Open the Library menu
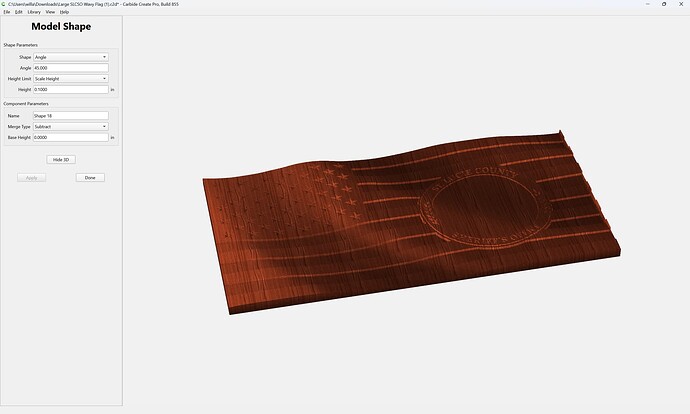Image resolution: width=690 pixels, height=414 pixels. 34,12
